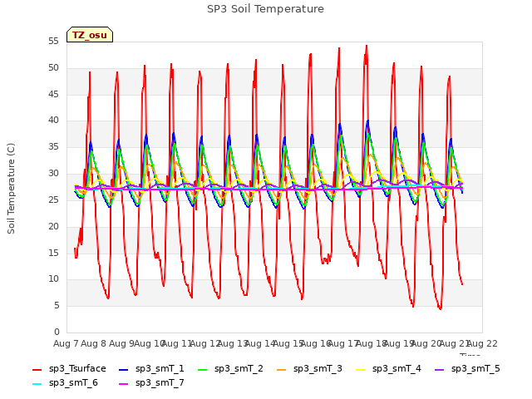532x399 pixels.
Task: Click the 25 y-axis tick label
Action: [53, 199]
